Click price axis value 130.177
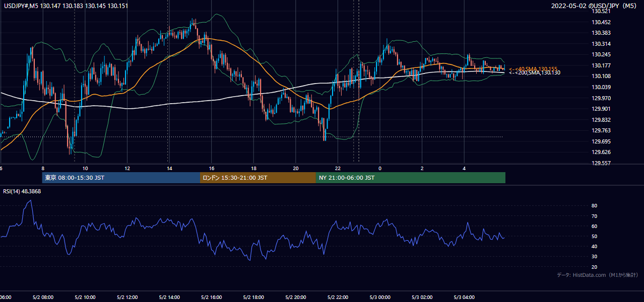Viewport: 644px width, 302px height. click(x=602, y=65)
